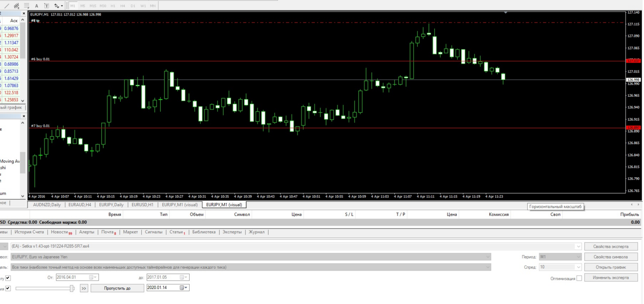
Task: Open the EURJPY,Daily chart tab
Action: click(x=111, y=205)
